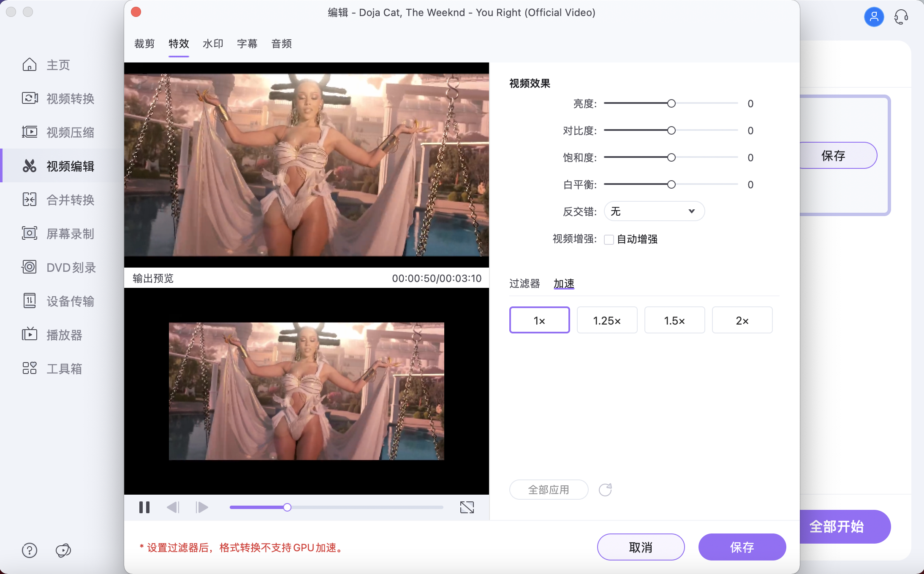Click the 饱和度 slider handle
The height and width of the screenshot is (574, 924).
point(671,157)
